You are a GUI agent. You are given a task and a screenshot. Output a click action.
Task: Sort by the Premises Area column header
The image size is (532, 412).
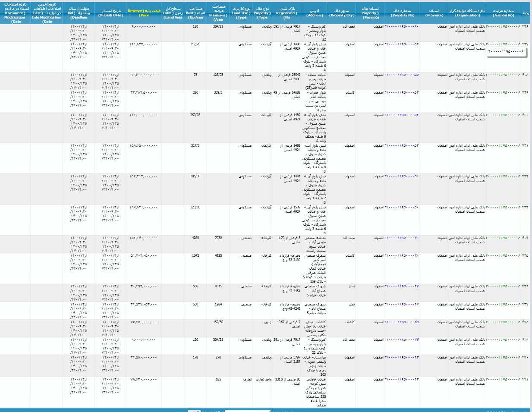tap(219, 13)
